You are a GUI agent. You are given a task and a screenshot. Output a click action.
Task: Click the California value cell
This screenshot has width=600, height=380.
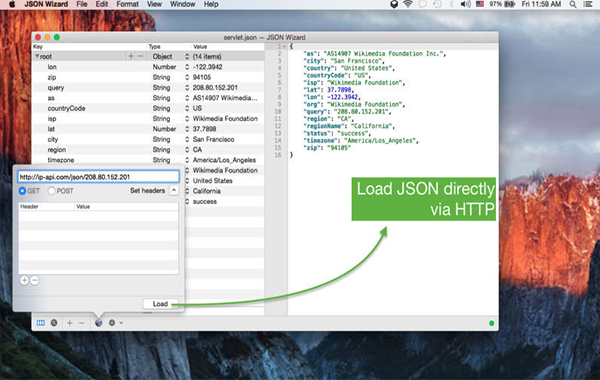click(x=207, y=191)
